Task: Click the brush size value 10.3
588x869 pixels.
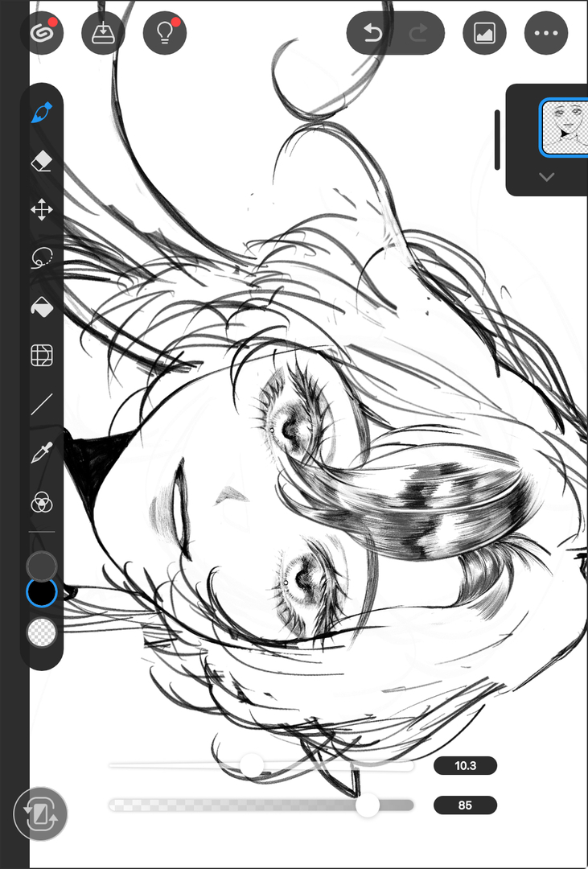Action: coord(465,766)
